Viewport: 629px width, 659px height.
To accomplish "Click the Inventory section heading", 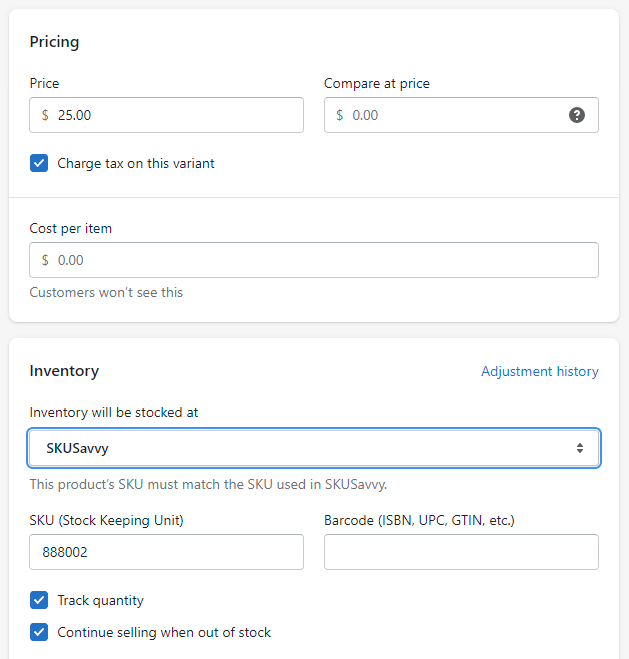I will click(x=64, y=371).
